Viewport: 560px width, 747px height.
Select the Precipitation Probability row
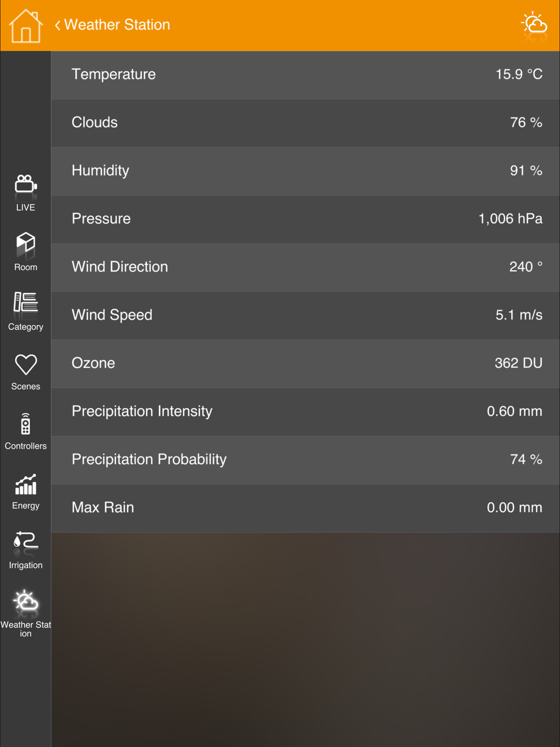click(x=306, y=460)
